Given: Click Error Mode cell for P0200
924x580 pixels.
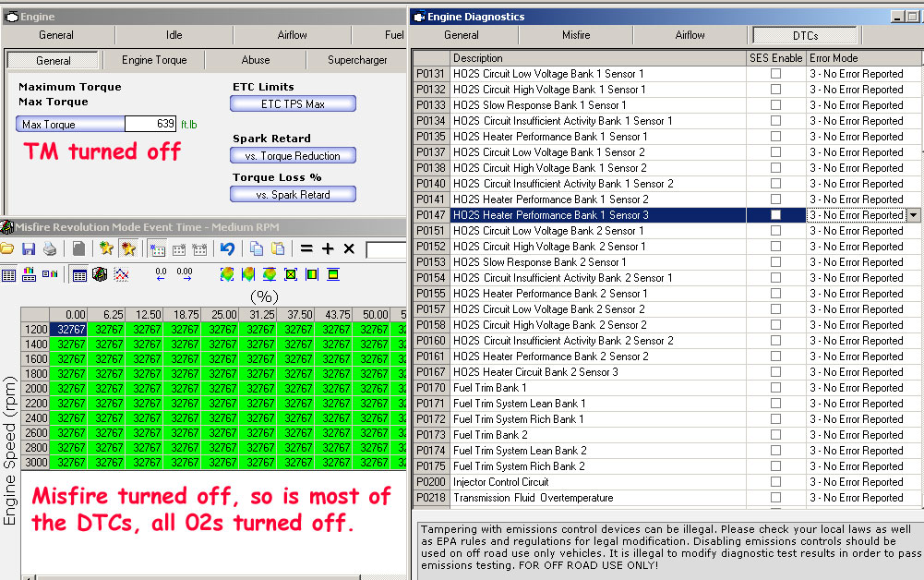Looking at the screenshot, I should click(856, 482).
